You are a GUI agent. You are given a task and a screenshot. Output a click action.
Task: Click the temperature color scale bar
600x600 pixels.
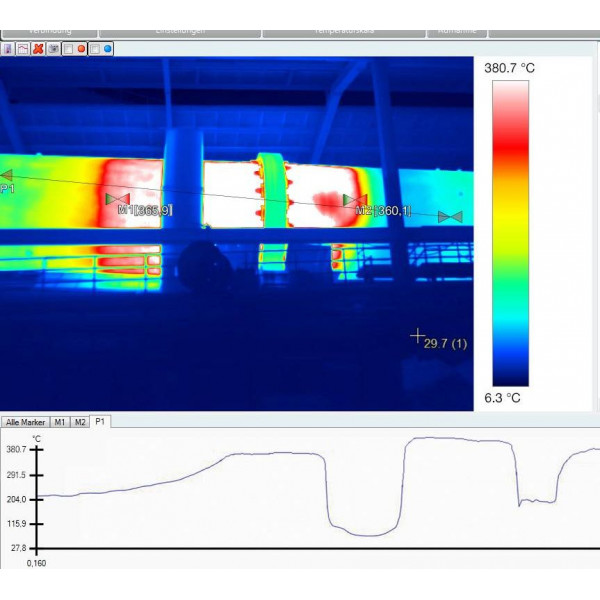[510, 232]
